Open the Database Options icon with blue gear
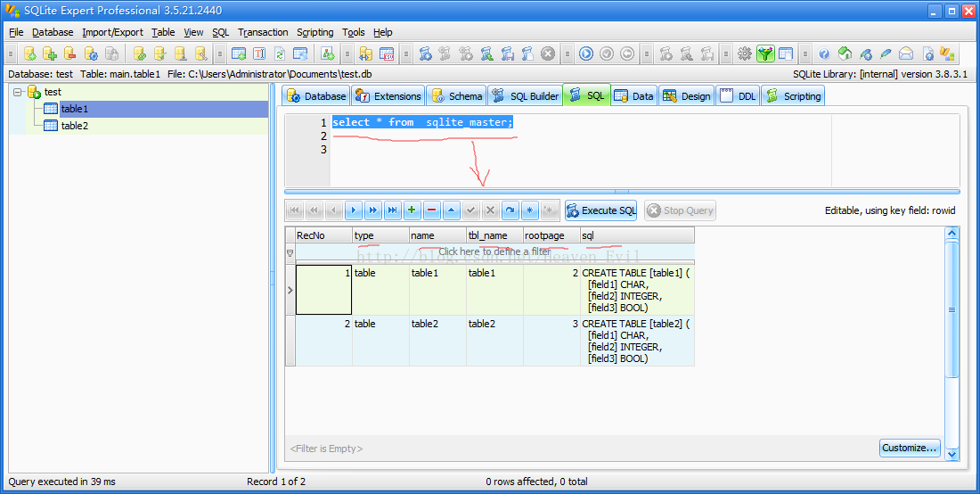This screenshot has height=494, width=980. [91, 54]
